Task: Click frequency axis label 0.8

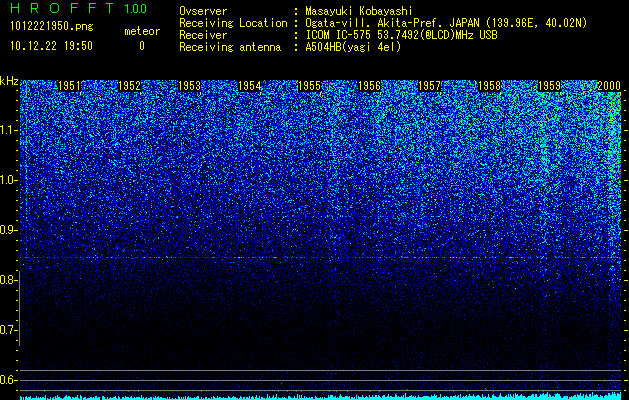Action: point(8,280)
